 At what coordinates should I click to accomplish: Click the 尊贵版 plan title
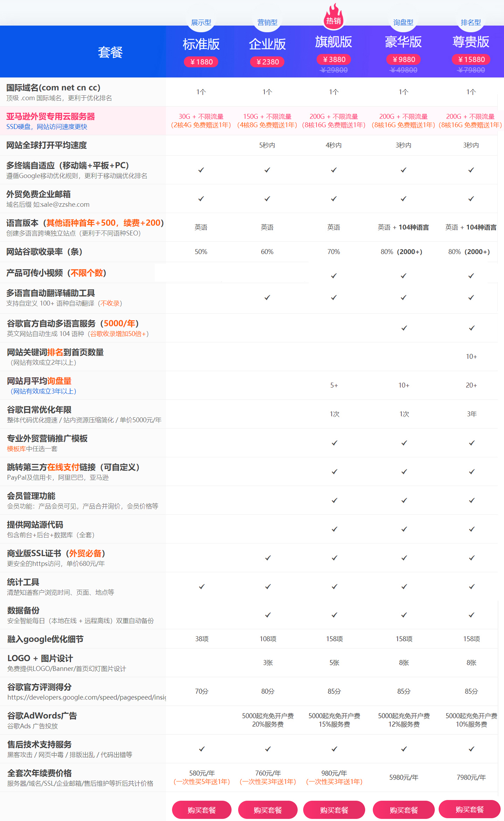pos(471,42)
